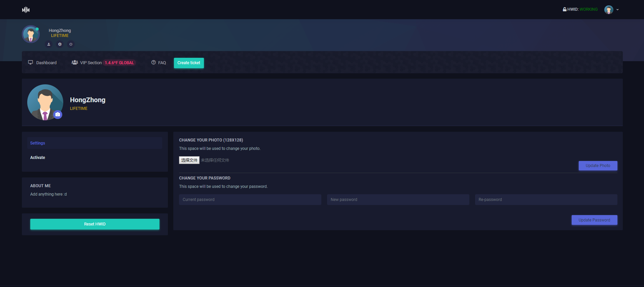Click the small HongZhong name in header
The height and width of the screenshot is (287, 644).
coord(60,31)
